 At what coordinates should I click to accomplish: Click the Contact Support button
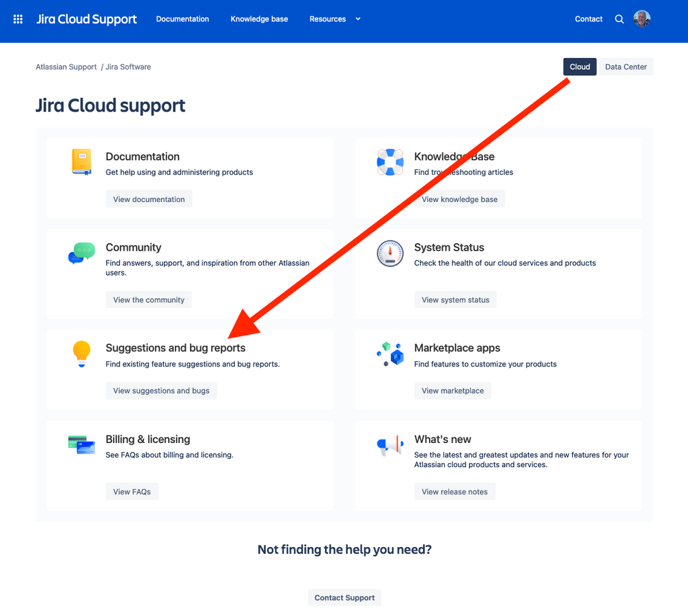pos(344,597)
